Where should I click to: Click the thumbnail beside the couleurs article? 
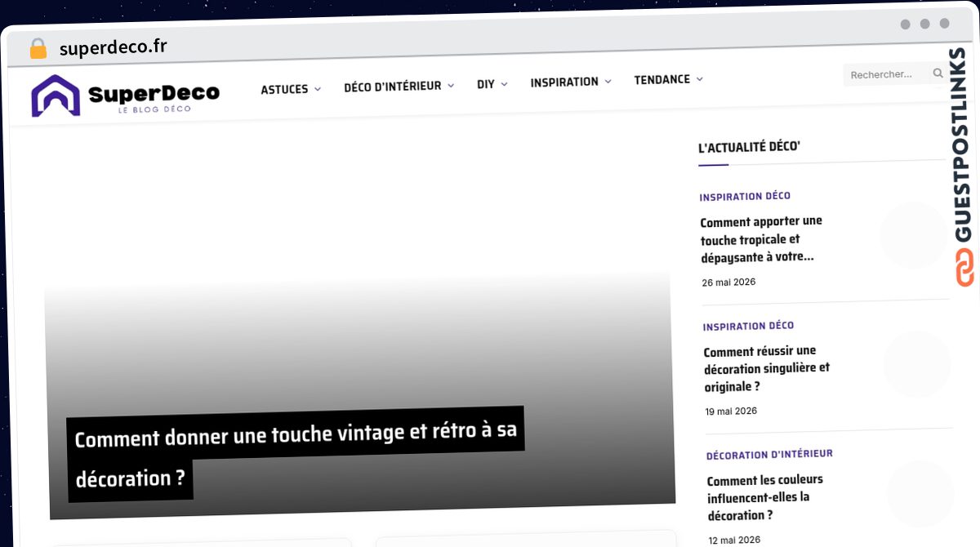point(920,494)
